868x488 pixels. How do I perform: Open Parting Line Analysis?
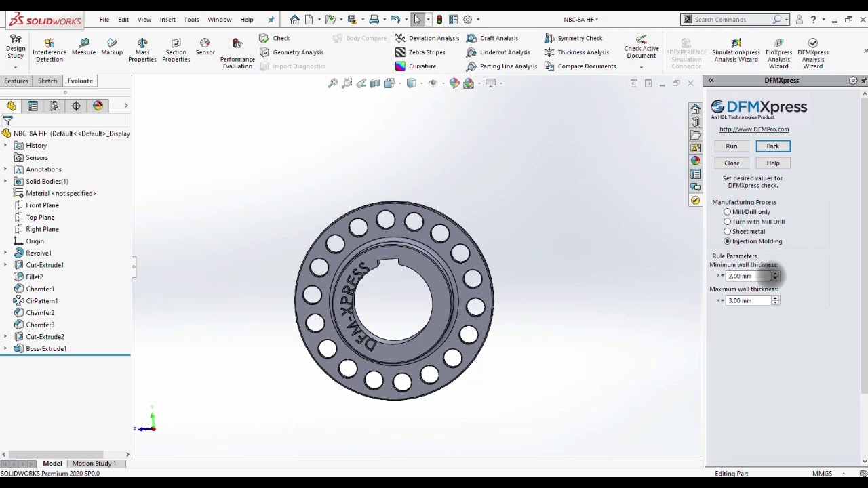502,66
